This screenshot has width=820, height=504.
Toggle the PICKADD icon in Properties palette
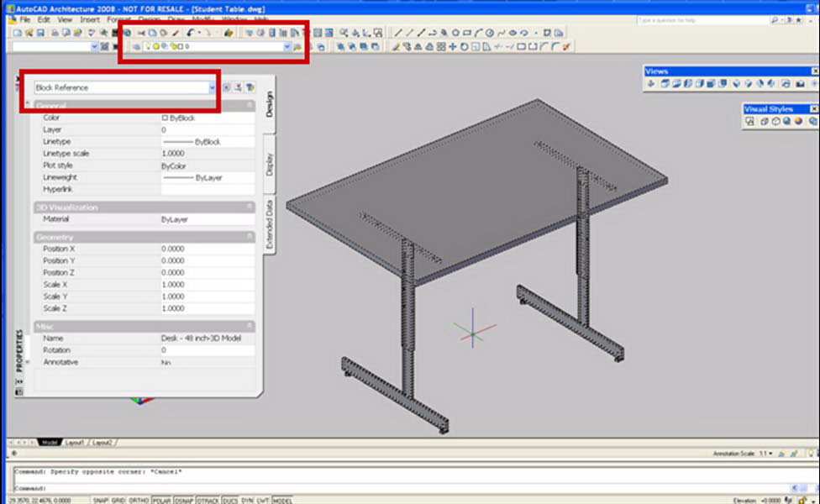click(x=227, y=87)
